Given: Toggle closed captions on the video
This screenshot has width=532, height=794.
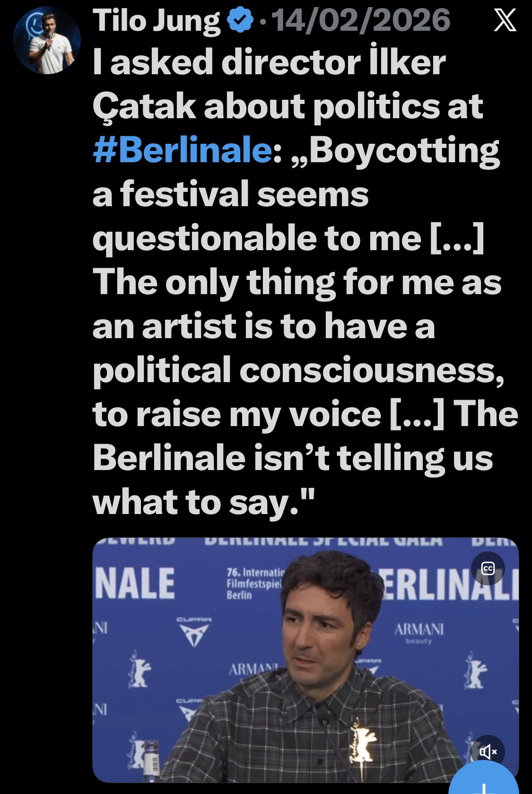Looking at the screenshot, I should click(488, 568).
